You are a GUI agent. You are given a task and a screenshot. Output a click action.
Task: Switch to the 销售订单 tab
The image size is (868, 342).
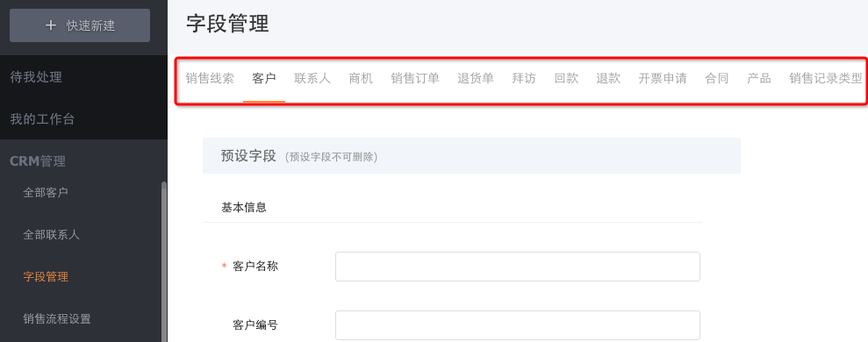[414, 79]
